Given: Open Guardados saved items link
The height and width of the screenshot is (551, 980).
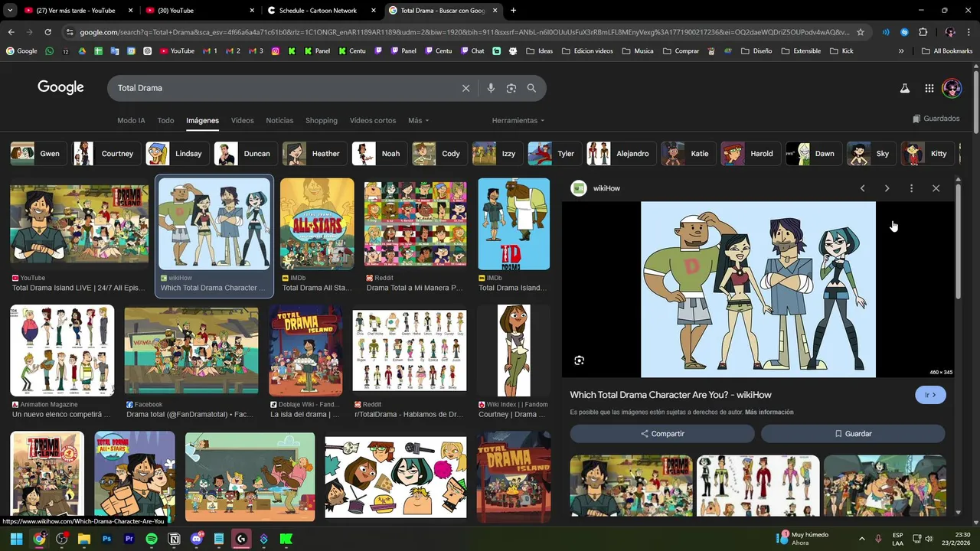Looking at the screenshot, I should tap(936, 119).
